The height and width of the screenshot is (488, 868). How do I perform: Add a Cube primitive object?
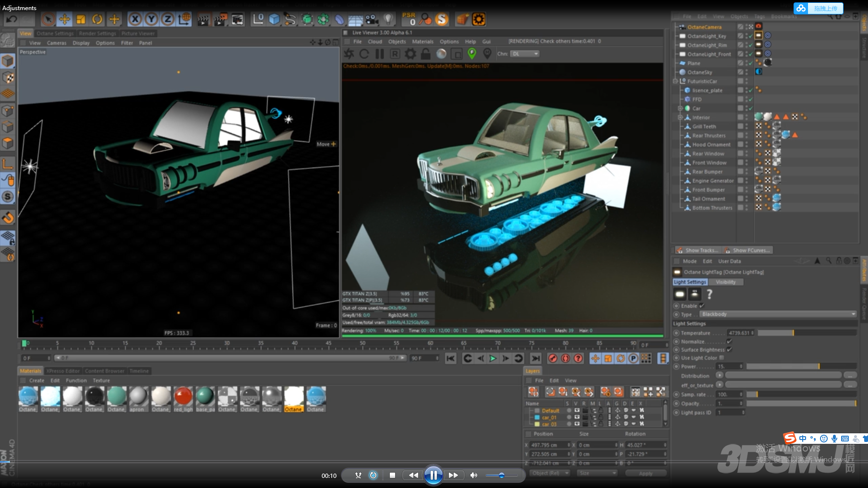[274, 19]
